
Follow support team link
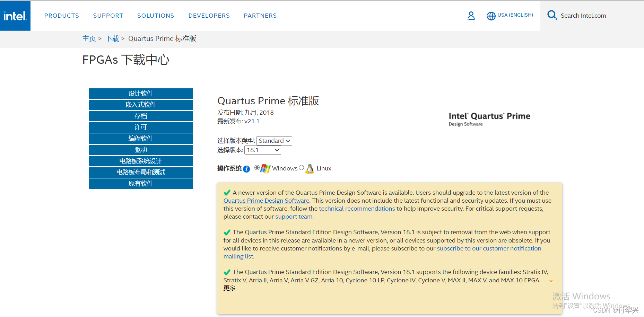pos(294,217)
